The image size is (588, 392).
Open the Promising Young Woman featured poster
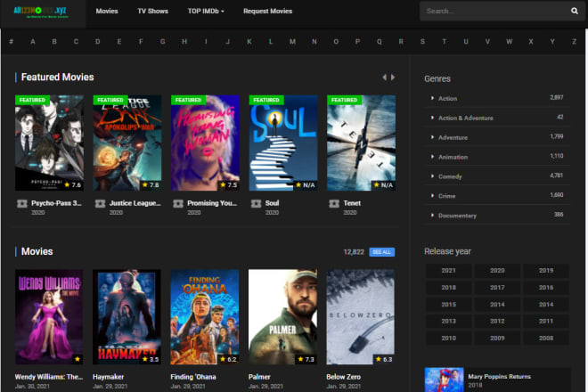205,143
